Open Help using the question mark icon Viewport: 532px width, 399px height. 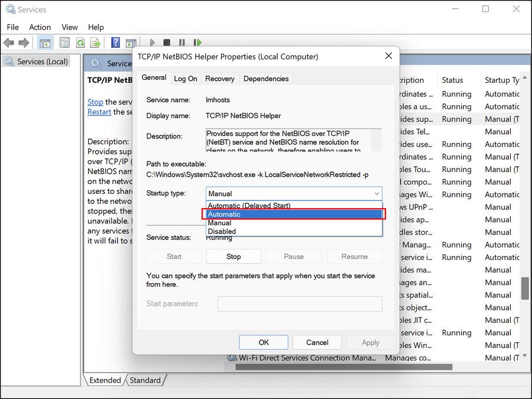pos(116,43)
